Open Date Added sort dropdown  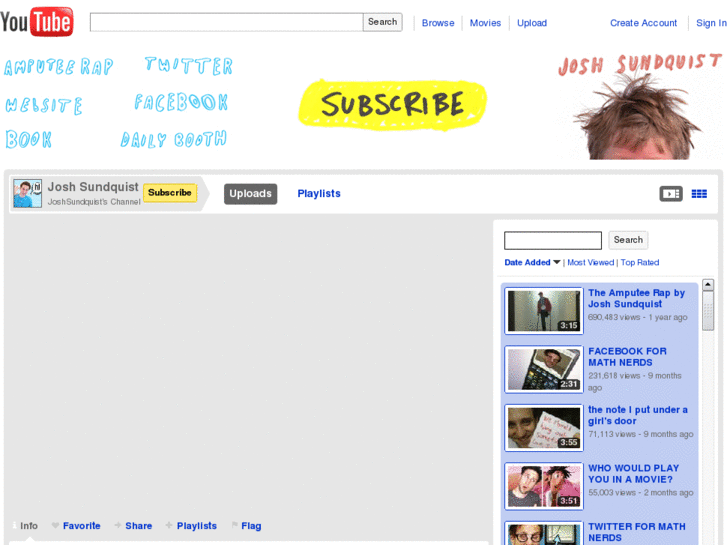(532, 263)
